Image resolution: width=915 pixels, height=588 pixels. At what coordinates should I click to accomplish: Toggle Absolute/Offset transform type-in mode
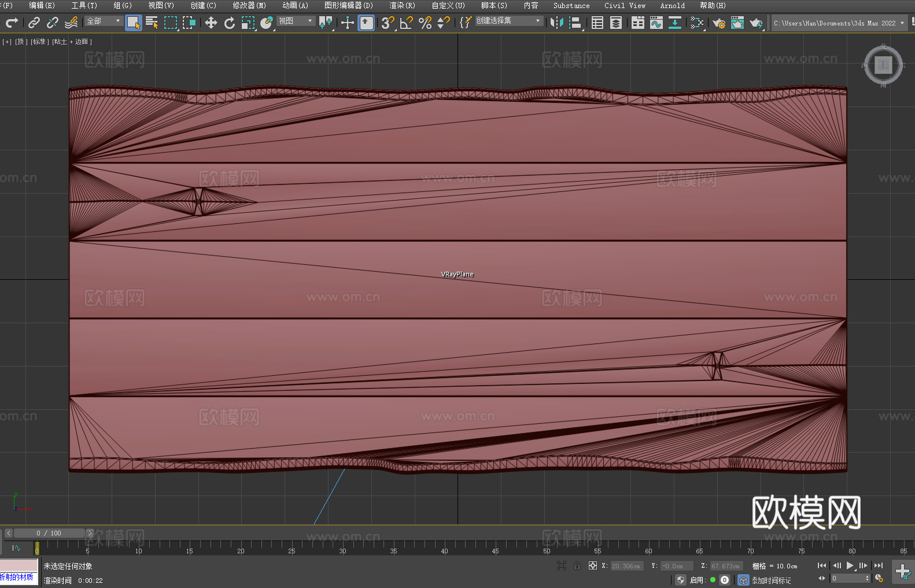click(593, 565)
